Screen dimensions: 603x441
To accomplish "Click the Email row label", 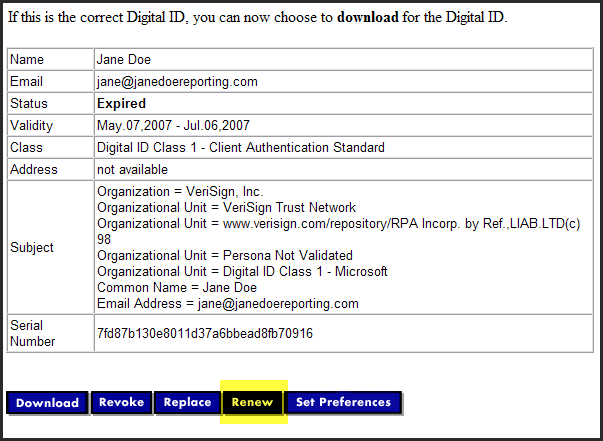I will (27, 82).
